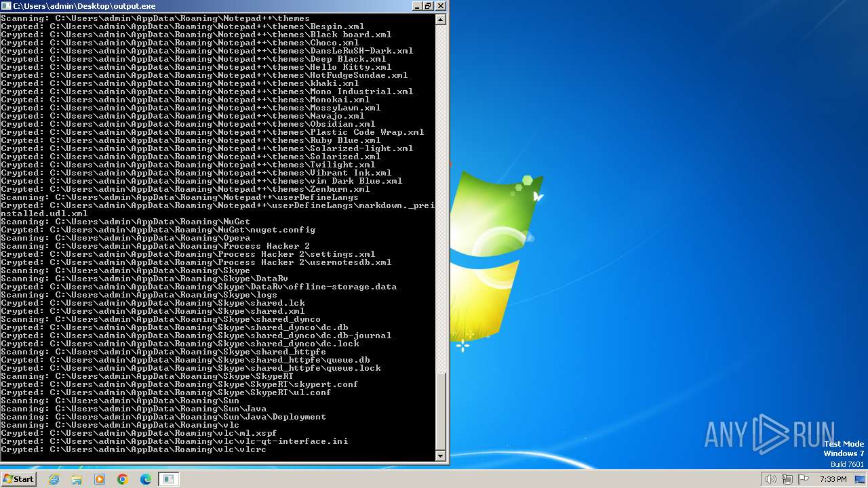Click the Start button
Image resolution: width=868 pixels, height=488 pixels.
tap(18, 479)
